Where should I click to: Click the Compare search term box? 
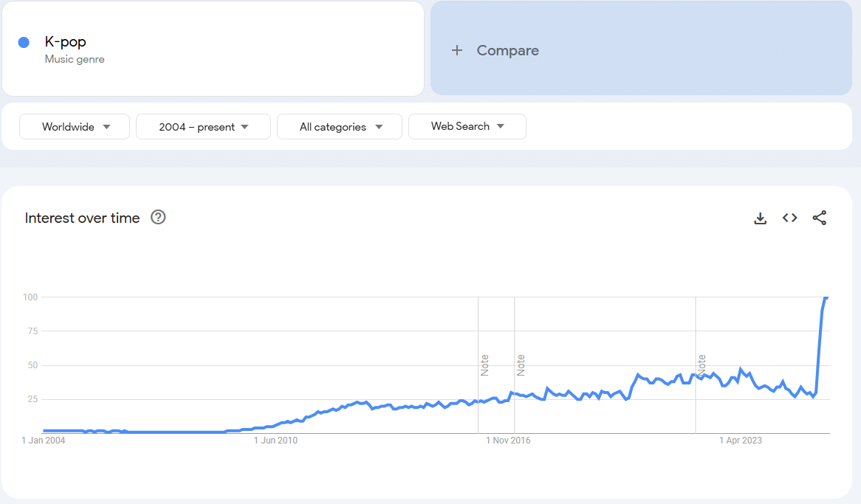(641, 48)
